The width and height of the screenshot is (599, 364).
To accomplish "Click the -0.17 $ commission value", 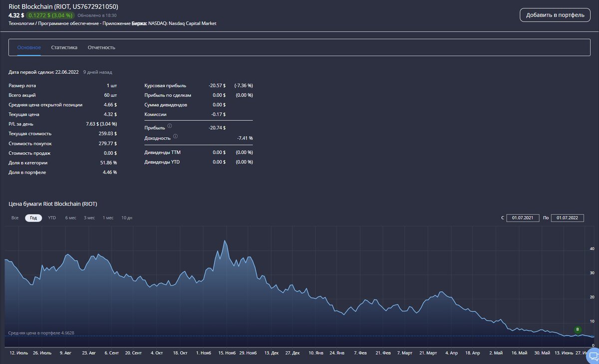I will pos(219,114).
